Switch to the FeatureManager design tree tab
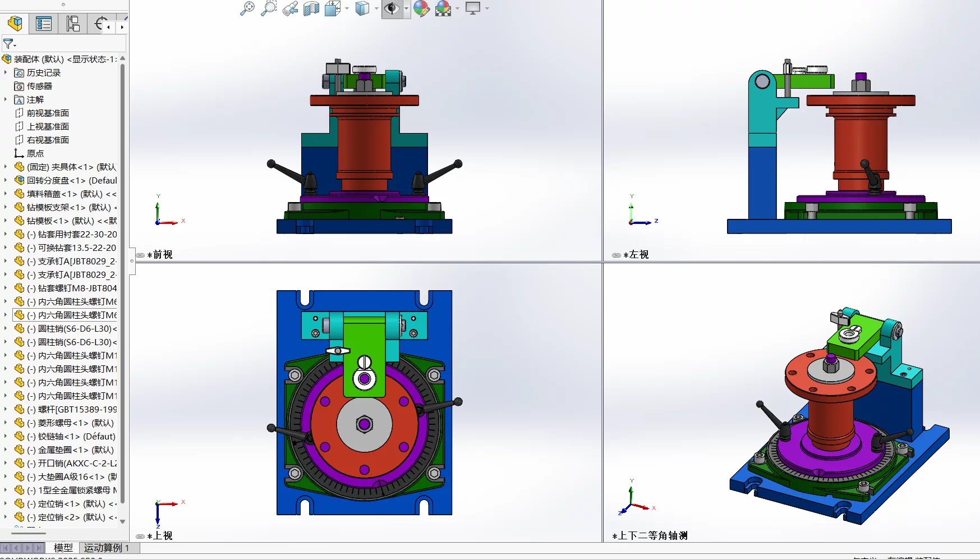This screenshot has width=980, height=559. point(15,24)
